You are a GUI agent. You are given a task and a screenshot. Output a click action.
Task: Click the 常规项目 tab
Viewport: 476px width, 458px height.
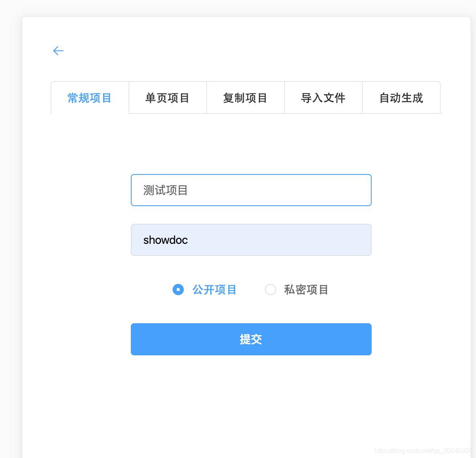coord(89,97)
